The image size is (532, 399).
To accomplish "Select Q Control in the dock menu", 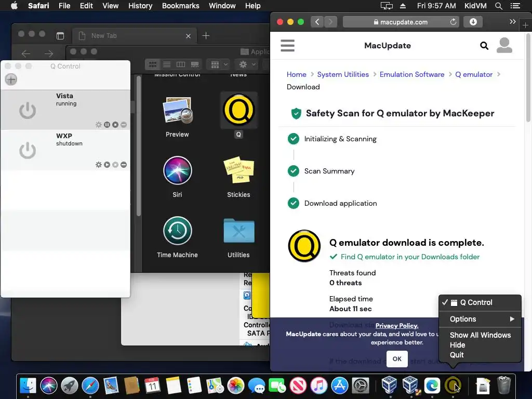I will pos(480,302).
